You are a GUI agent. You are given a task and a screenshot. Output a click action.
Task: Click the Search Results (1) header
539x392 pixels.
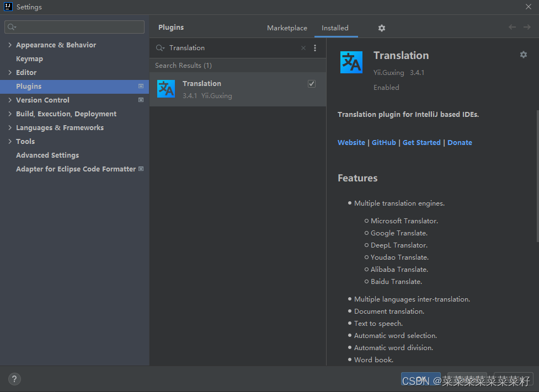[x=183, y=65]
